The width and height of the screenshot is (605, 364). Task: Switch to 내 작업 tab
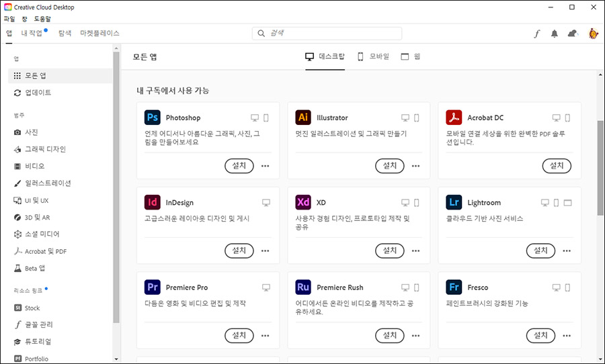(x=32, y=33)
